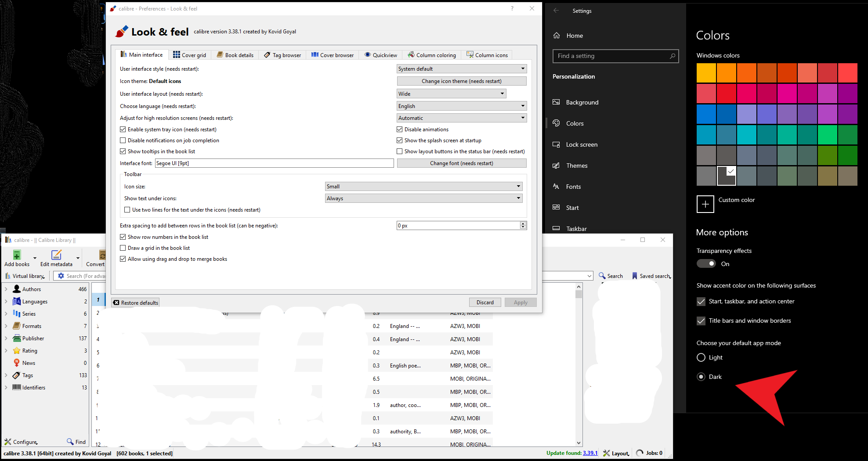This screenshot has width=868, height=461.
Task: Click the Rating star icon
Action: (17, 350)
